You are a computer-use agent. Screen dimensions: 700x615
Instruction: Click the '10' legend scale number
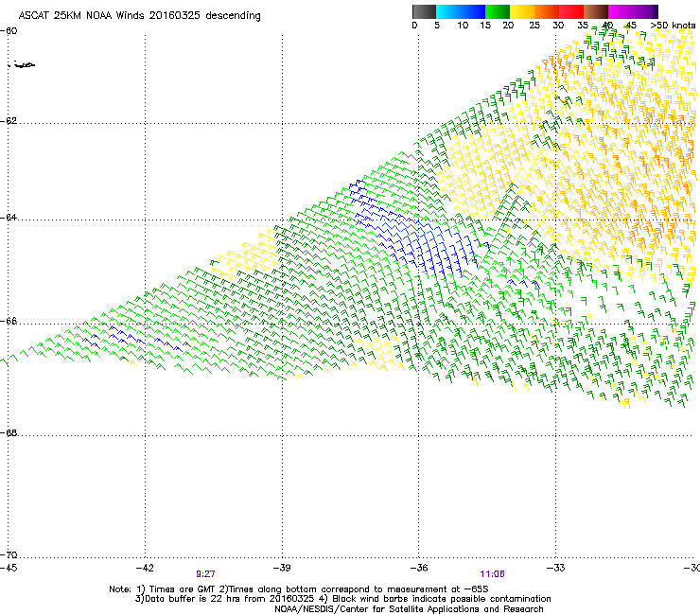pos(463,26)
